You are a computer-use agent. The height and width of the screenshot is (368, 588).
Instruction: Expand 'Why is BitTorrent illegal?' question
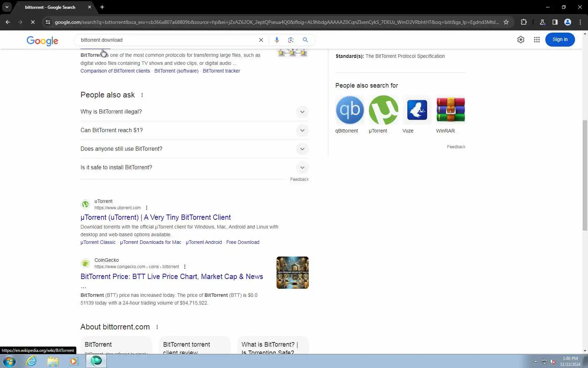195,112
